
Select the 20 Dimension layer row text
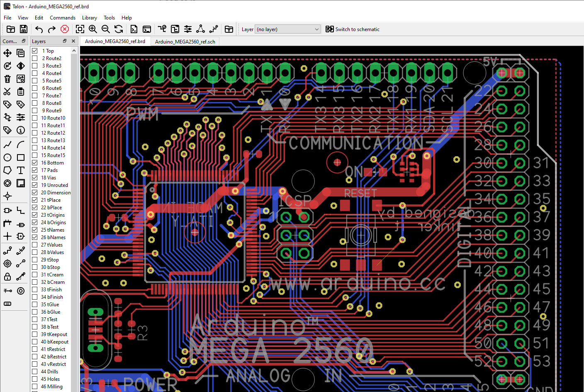tap(56, 193)
